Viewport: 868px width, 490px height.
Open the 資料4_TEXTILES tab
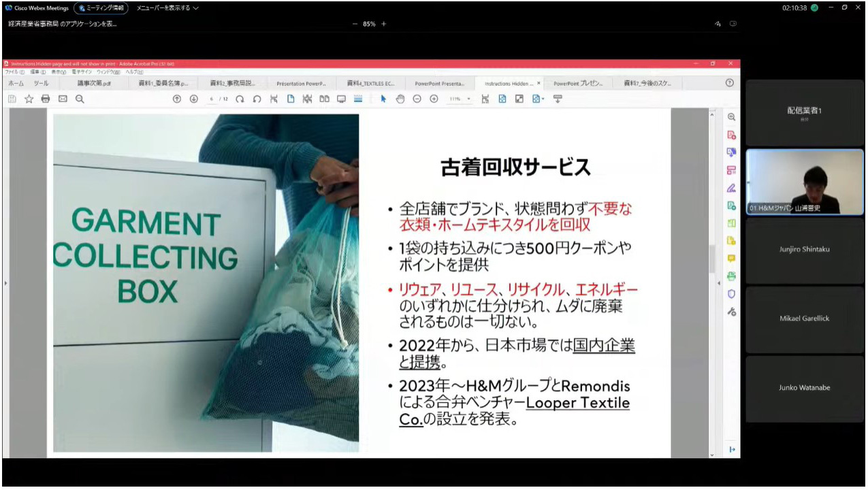coord(370,83)
